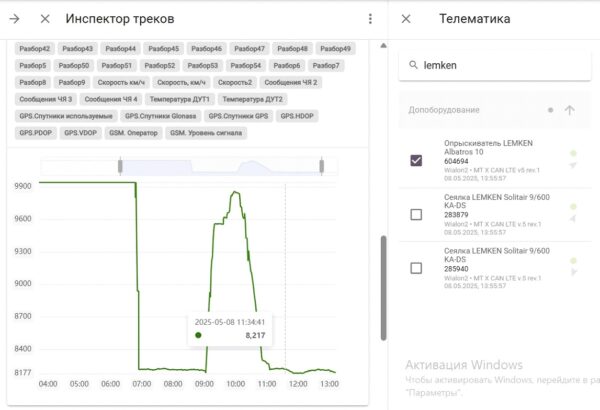Click right handle of chart range slider
The image size is (600, 410).
tap(322, 165)
